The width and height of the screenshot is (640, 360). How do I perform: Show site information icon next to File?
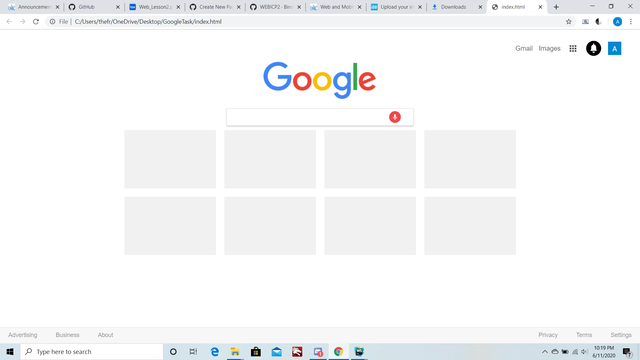(x=52, y=22)
